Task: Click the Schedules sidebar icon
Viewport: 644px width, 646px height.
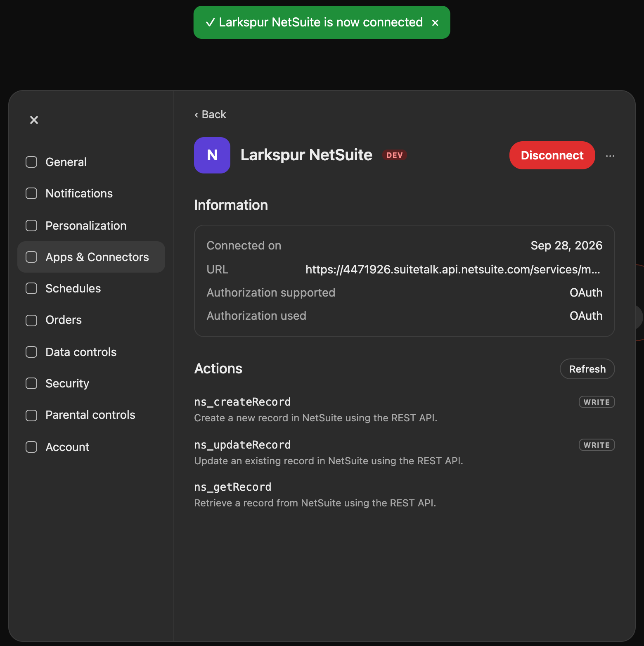Action: (x=31, y=288)
